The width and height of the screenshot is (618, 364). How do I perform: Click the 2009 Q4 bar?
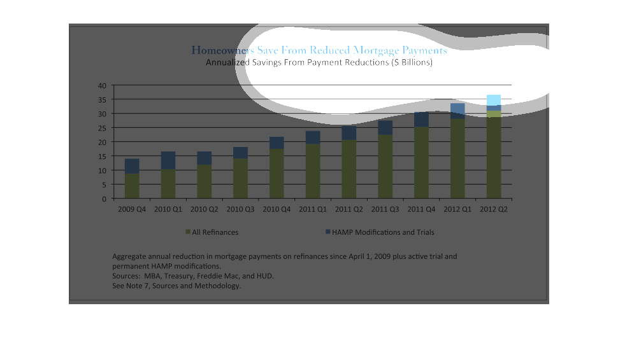pyautogui.click(x=132, y=179)
